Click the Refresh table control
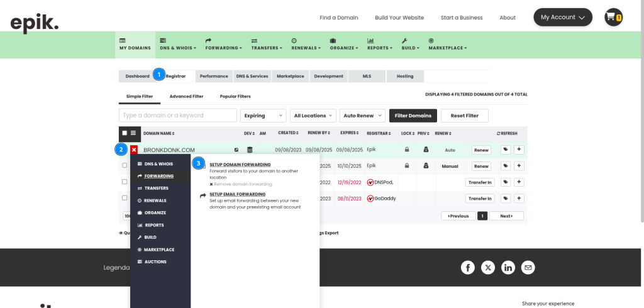 click(x=507, y=133)
